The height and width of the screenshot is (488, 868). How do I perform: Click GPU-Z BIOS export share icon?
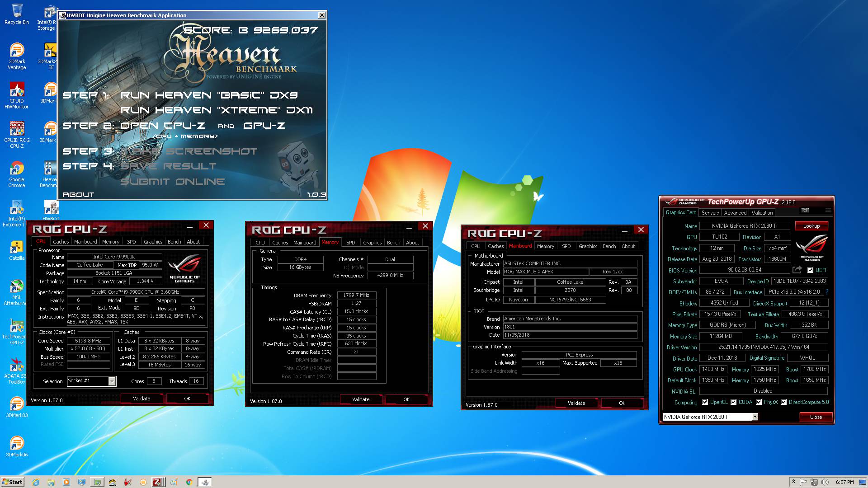click(x=797, y=270)
